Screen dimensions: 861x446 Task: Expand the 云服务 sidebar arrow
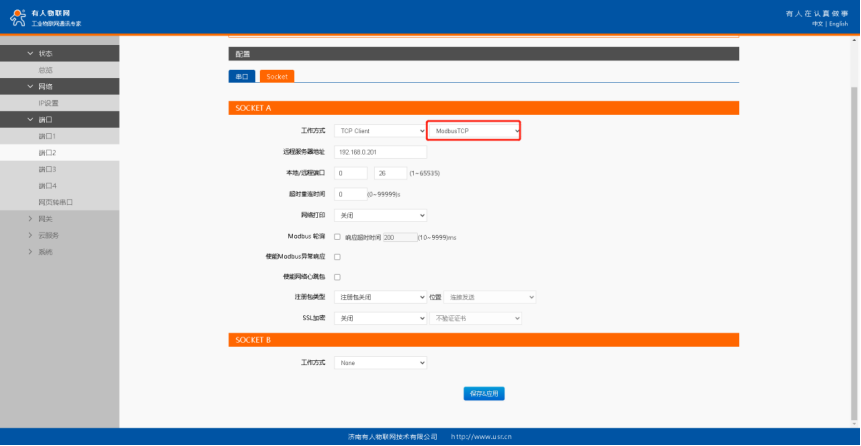pos(30,235)
